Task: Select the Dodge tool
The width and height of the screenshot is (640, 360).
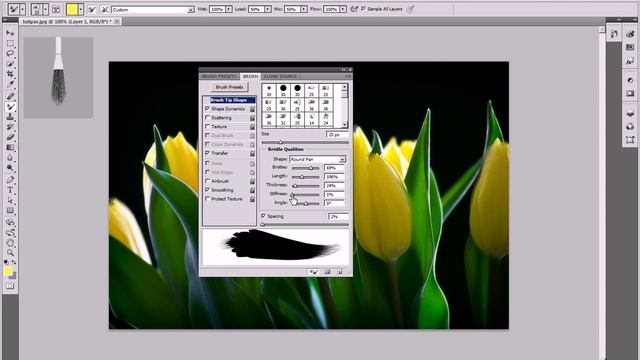Action: (x=10, y=168)
